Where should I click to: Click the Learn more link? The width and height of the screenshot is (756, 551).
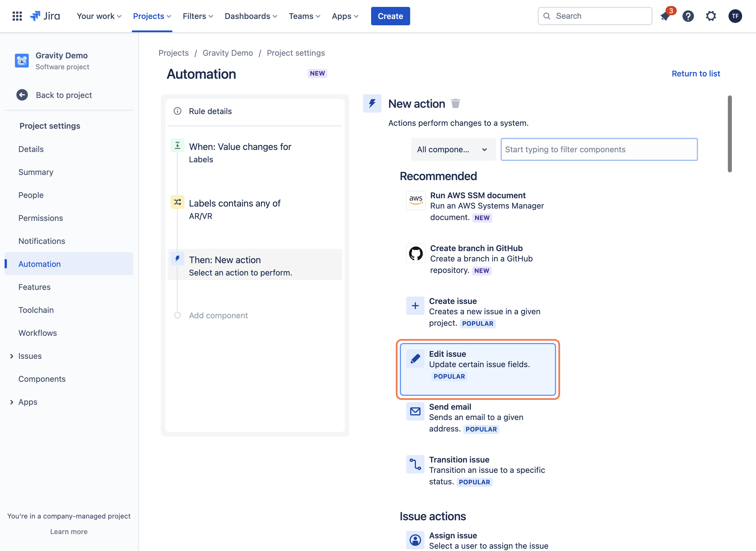(69, 532)
